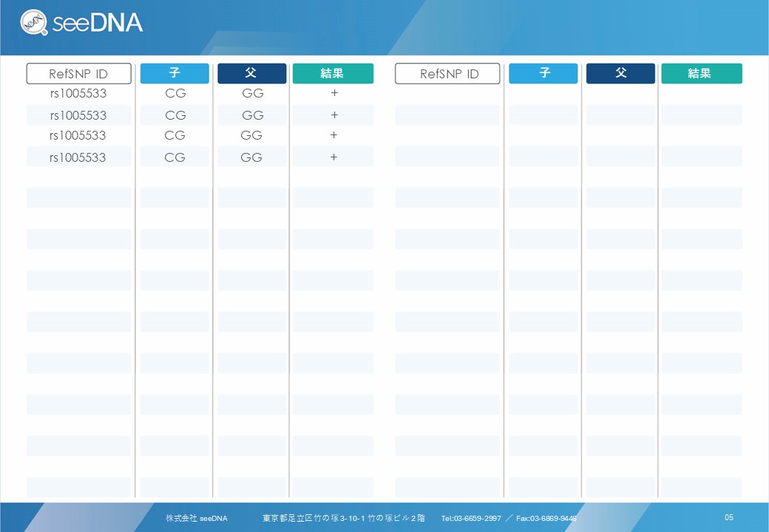Click the right table 子 header

(x=543, y=73)
